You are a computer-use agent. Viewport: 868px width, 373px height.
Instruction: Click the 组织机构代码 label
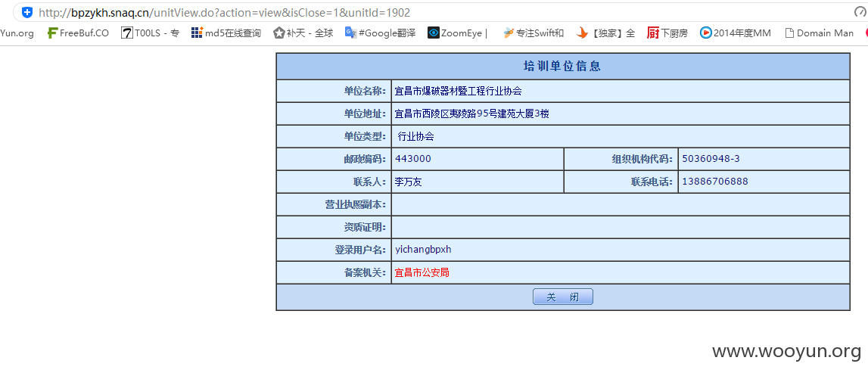tap(642, 160)
